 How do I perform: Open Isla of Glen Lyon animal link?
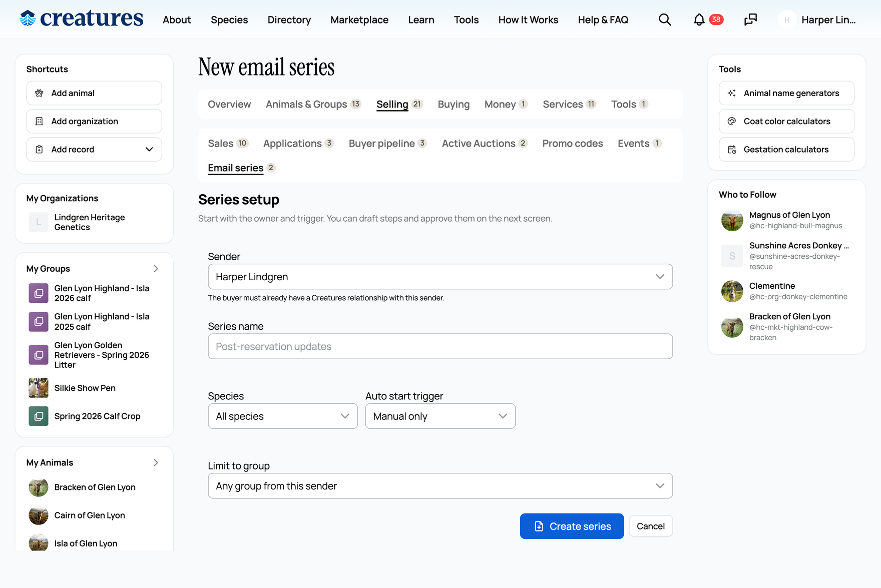86,543
